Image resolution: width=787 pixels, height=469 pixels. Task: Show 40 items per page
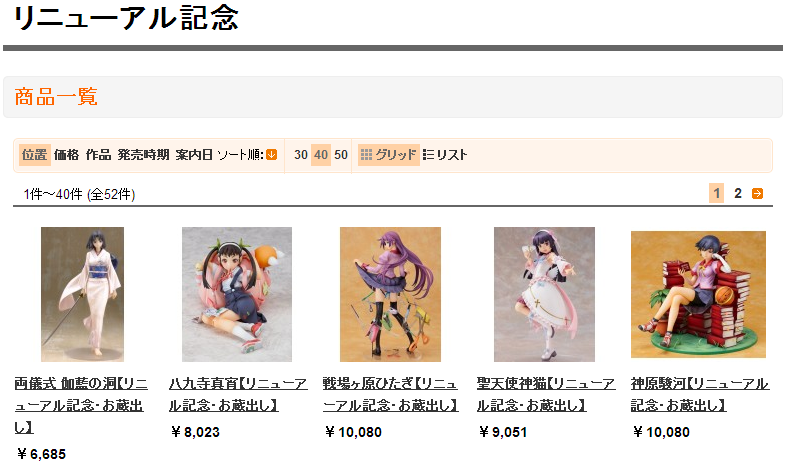[321, 155]
